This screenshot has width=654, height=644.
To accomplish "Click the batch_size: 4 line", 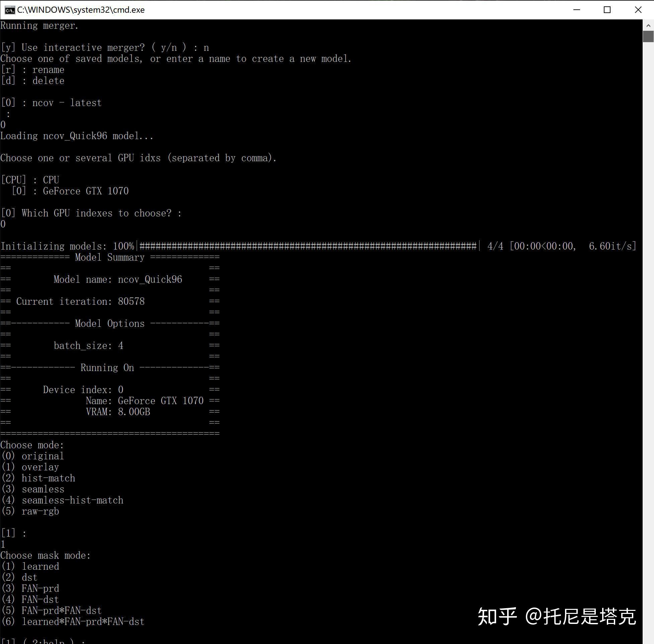I will point(88,345).
